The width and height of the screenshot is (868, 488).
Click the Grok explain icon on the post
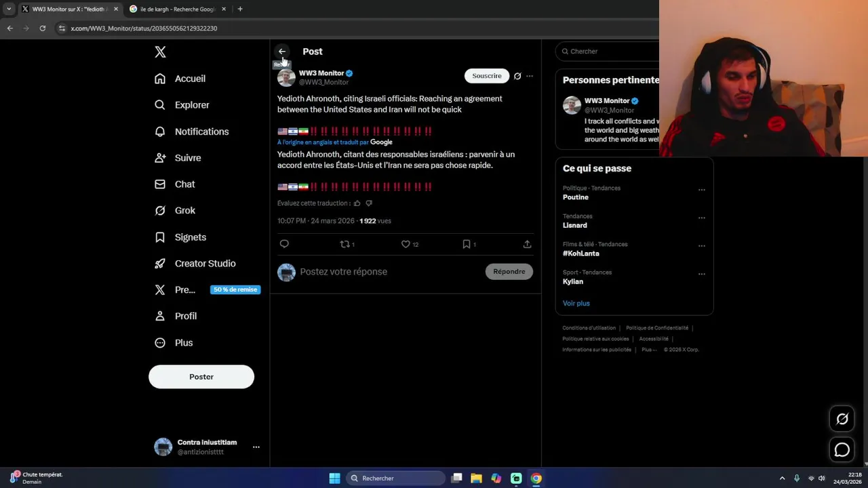517,76
